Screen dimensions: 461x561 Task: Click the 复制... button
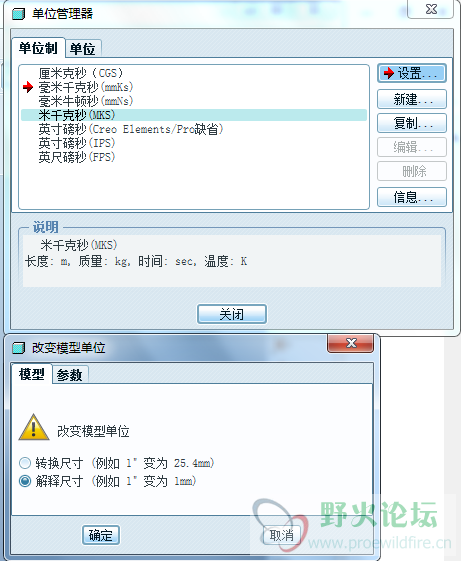[x=412, y=123]
